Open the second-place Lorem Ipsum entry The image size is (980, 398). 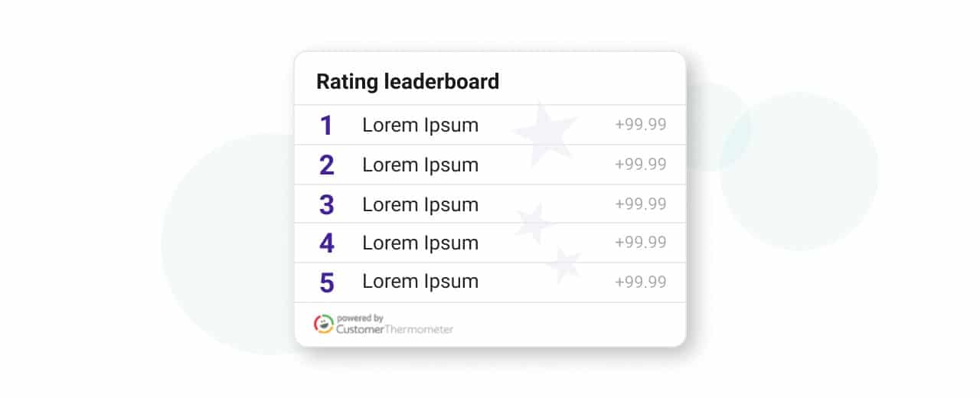(420, 165)
